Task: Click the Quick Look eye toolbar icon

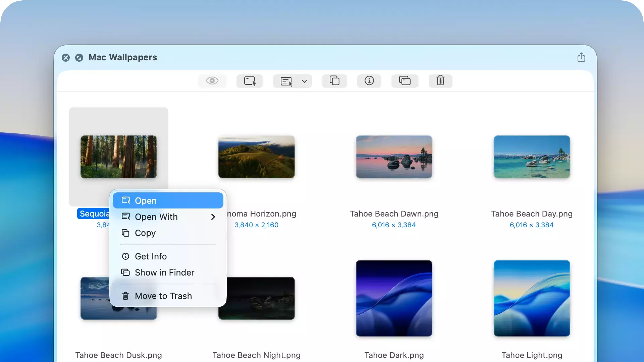Action: click(212, 81)
